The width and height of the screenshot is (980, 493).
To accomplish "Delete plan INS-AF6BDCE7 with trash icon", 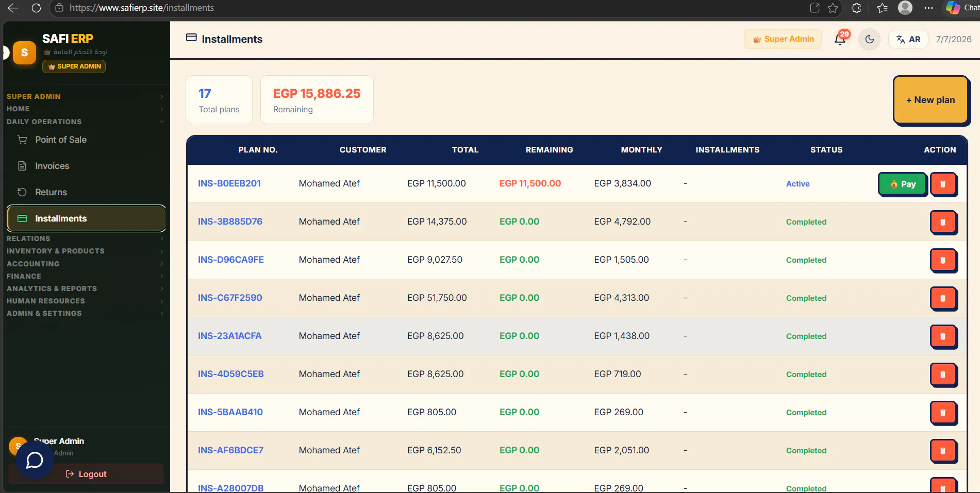I will coord(943,451).
